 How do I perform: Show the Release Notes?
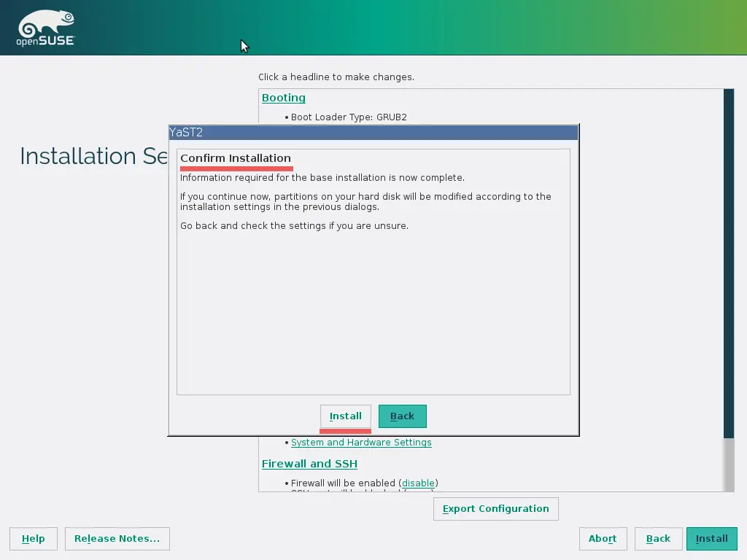click(117, 539)
